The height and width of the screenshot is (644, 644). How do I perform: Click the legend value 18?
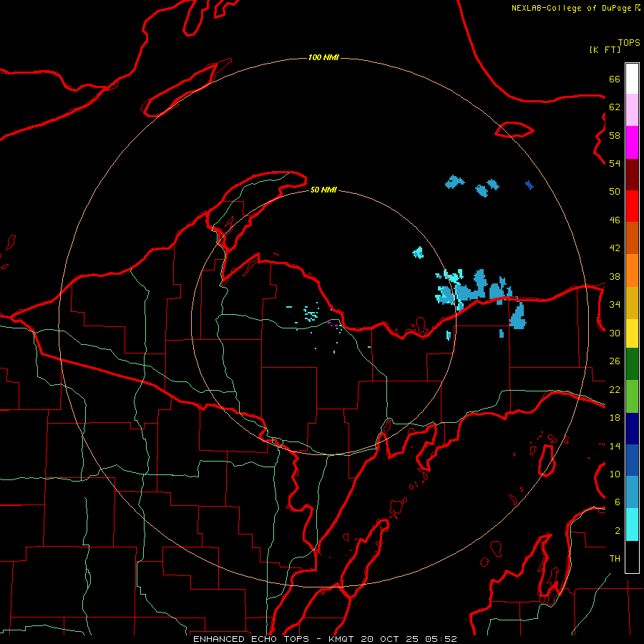pos(615,418)
